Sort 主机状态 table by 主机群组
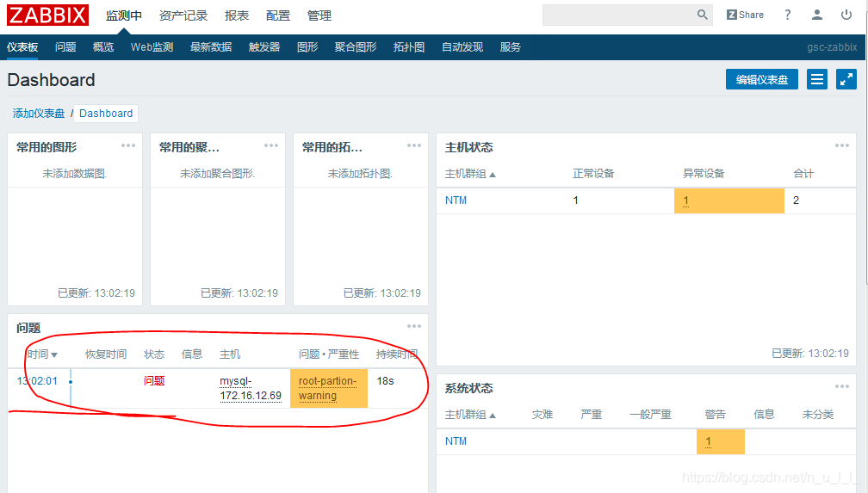 coord(470,174)
